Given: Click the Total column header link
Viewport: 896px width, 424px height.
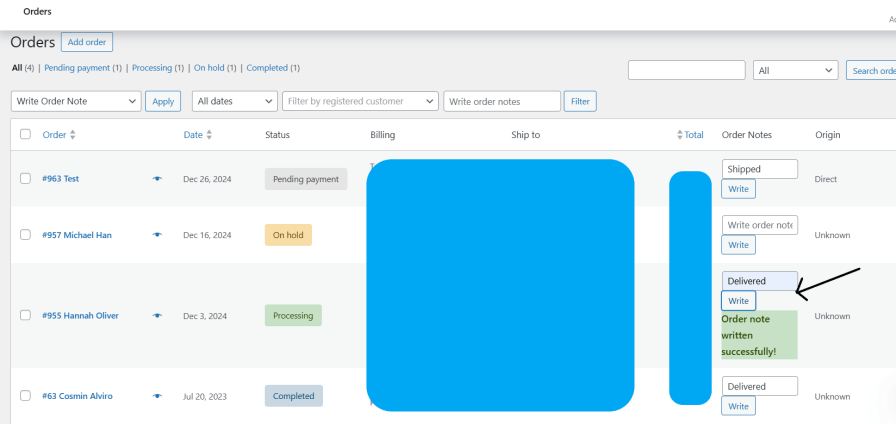Looking at the screenshot, I should tap(694, 135).
